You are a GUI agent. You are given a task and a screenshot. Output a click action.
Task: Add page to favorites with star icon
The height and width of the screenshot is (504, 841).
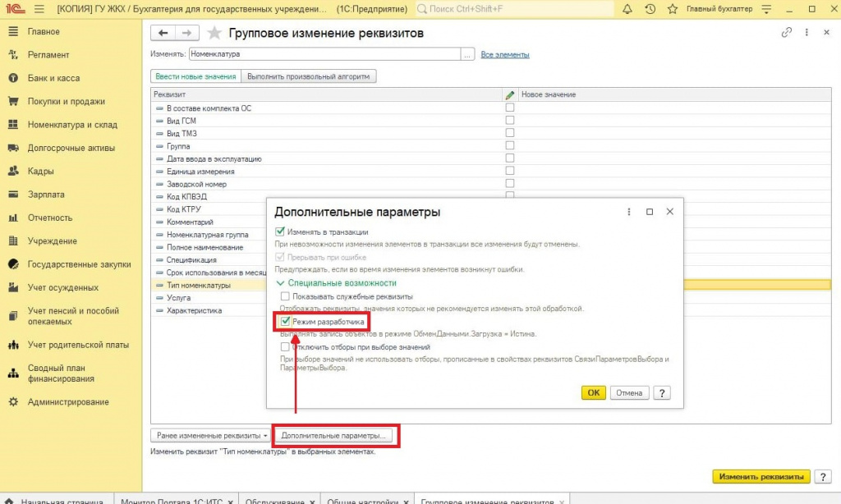214,33
